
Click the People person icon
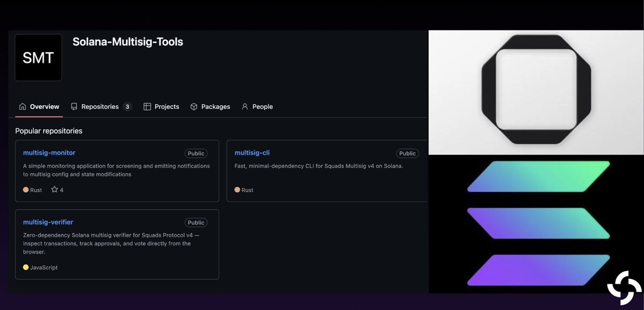pyautogui.click(x=245, y=107)
